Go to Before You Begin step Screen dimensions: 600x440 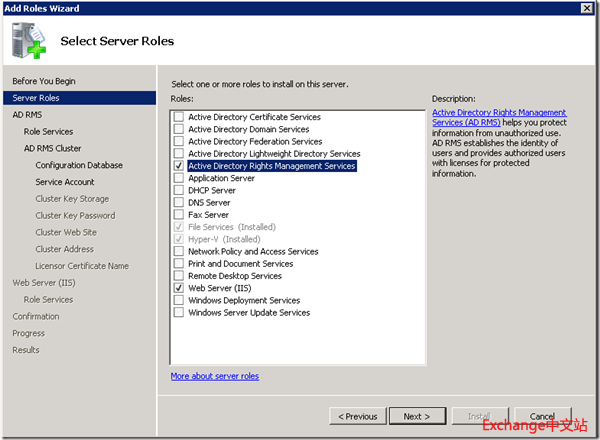coord(43,81)
